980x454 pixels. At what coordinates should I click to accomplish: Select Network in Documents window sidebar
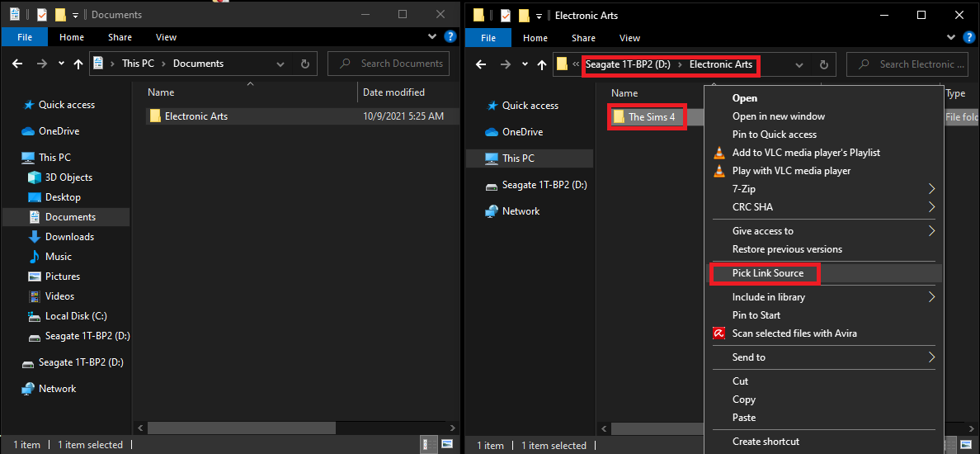49,388
